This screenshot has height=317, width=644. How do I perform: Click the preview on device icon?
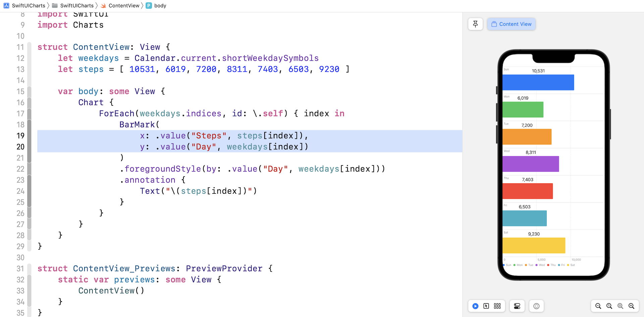(x=536, y=306)
